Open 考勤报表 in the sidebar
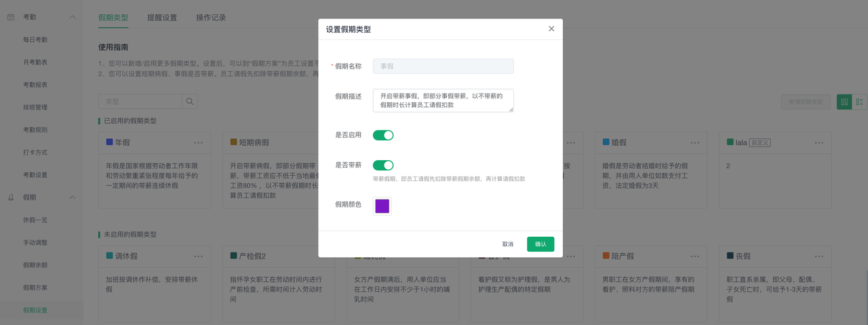This screenshot has height=325, width=868. pos(35,85)
